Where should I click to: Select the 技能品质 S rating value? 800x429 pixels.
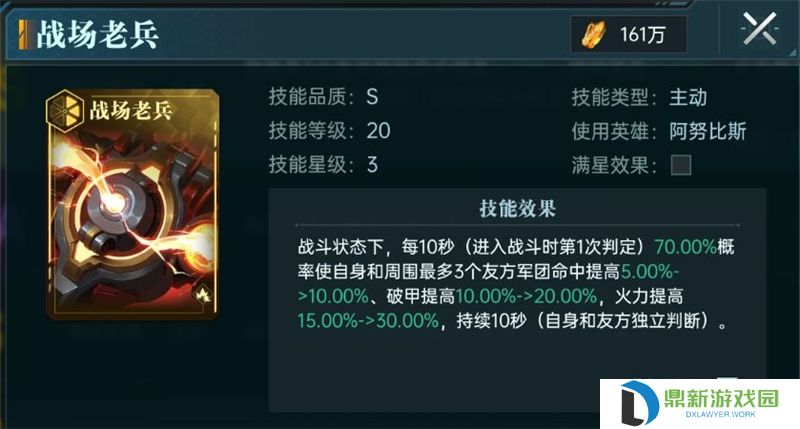coord(372,96)
